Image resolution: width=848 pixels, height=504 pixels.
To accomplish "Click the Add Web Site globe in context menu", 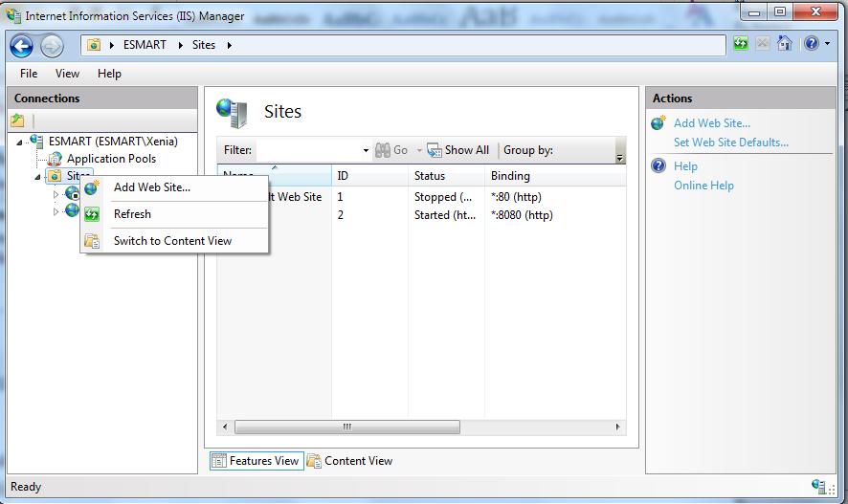I will 92,187.
